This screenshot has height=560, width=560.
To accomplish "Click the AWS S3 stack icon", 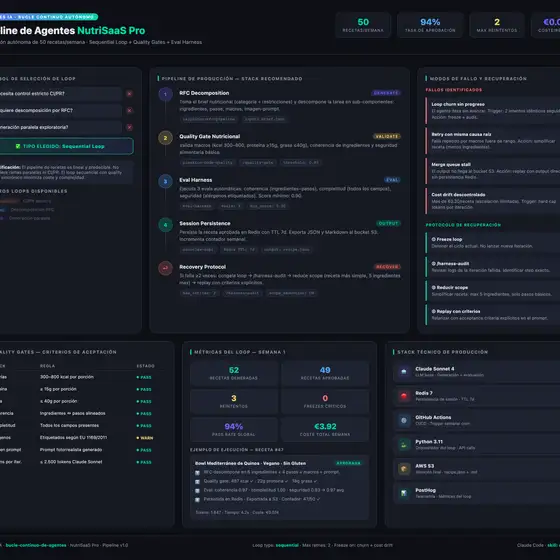I will (404, 469).
